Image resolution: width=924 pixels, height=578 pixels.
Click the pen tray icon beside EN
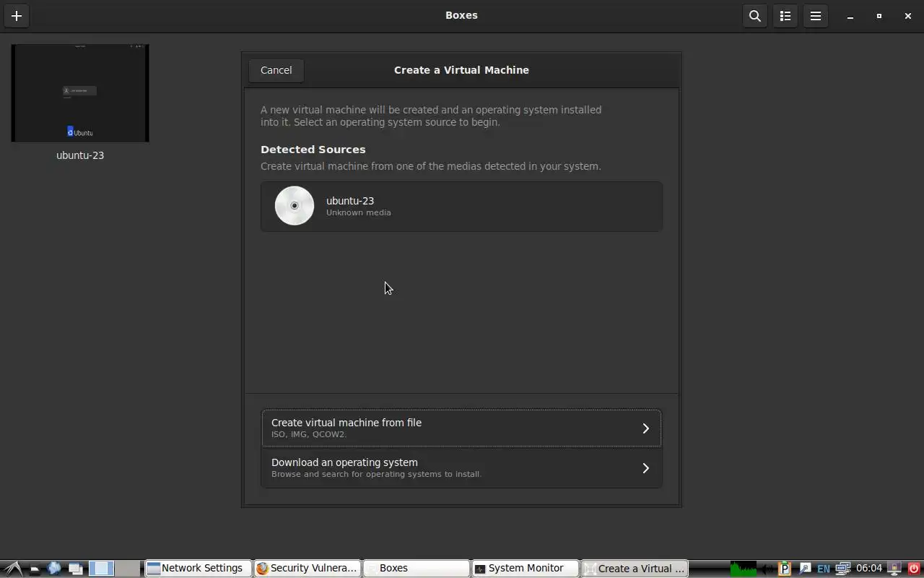[805, 569]
